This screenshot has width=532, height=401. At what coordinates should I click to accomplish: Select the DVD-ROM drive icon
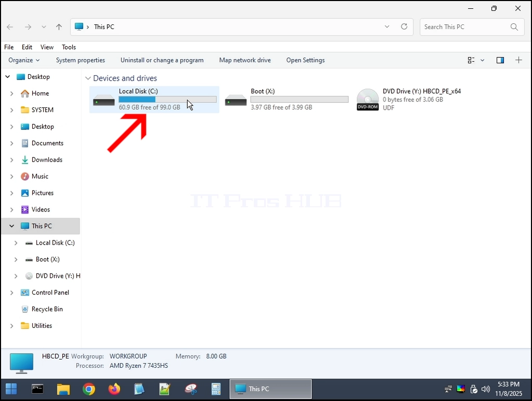pyautogui.click(x=368, y=100)
